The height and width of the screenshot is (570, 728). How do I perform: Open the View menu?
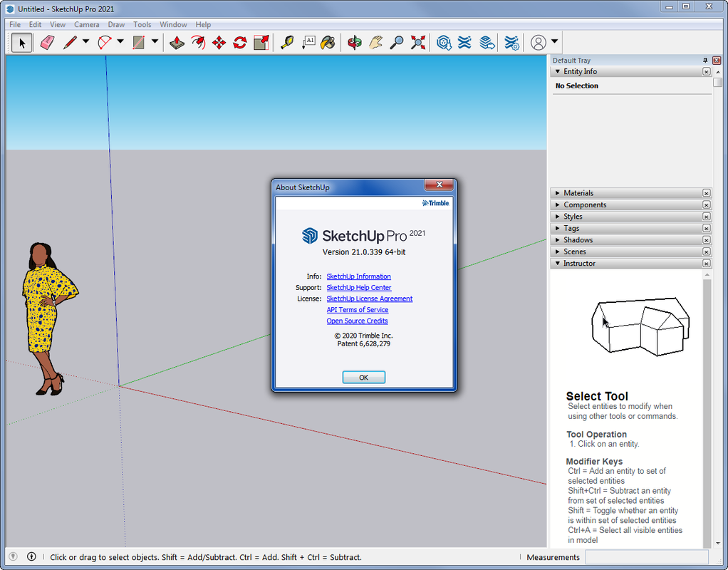58,25
